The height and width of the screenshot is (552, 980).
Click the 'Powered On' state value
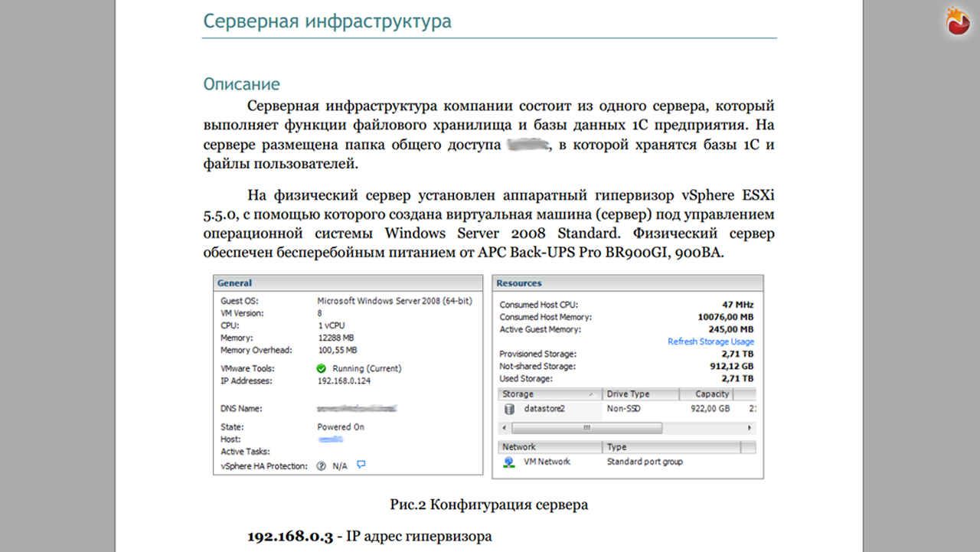(341, 427)
